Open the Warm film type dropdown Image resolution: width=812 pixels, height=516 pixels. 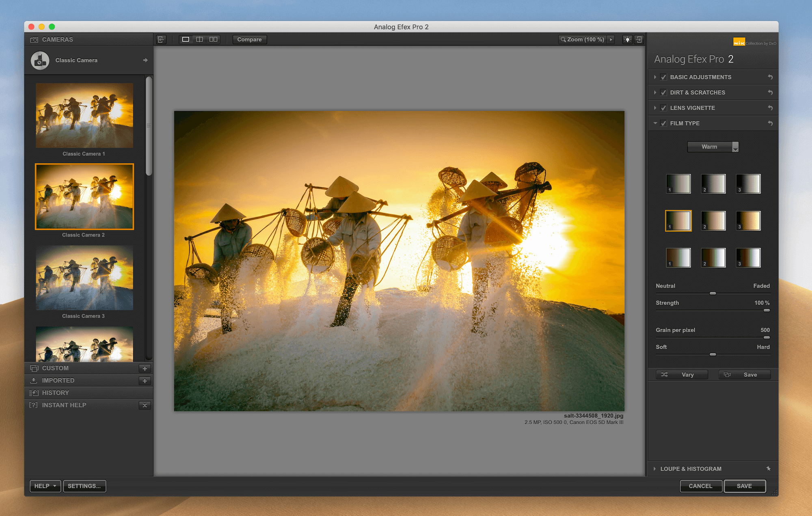click(x=713, y=147)
